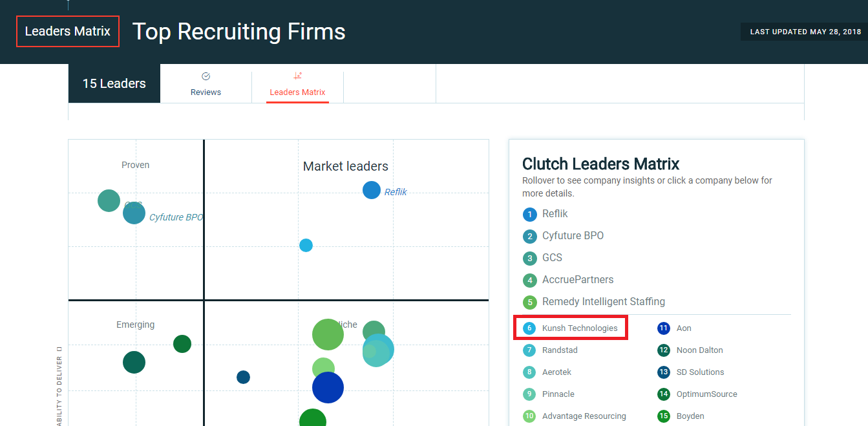This screenshot has width=868, height=426.
Task: Click the Cyfuture BPO bubble on chart
Action: (134, 213)
